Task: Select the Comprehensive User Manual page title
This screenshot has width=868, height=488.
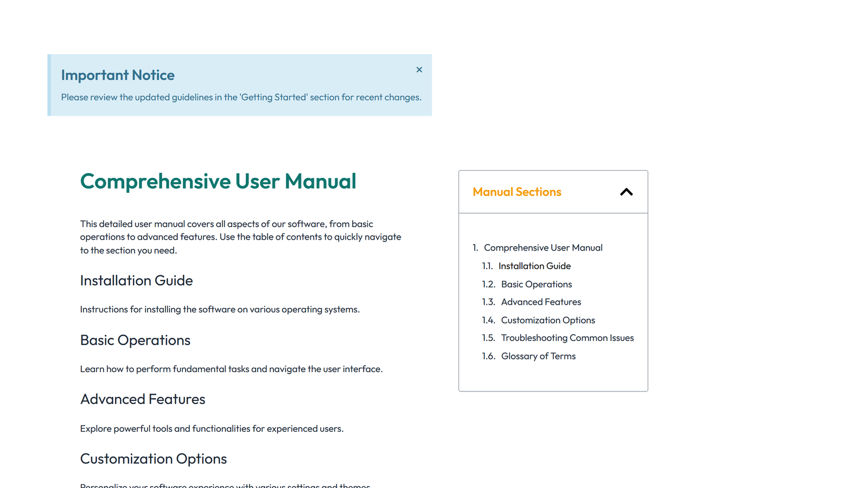Action: [x=218, y=182]
